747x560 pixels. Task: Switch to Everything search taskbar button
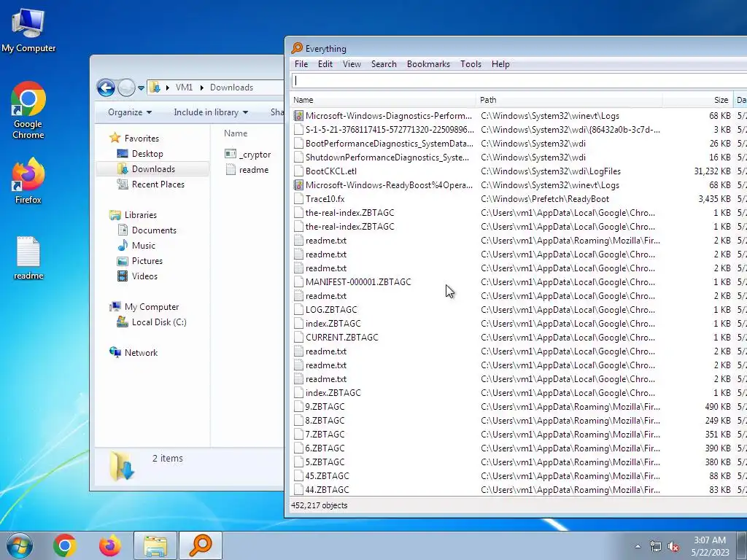click(201, 545)
